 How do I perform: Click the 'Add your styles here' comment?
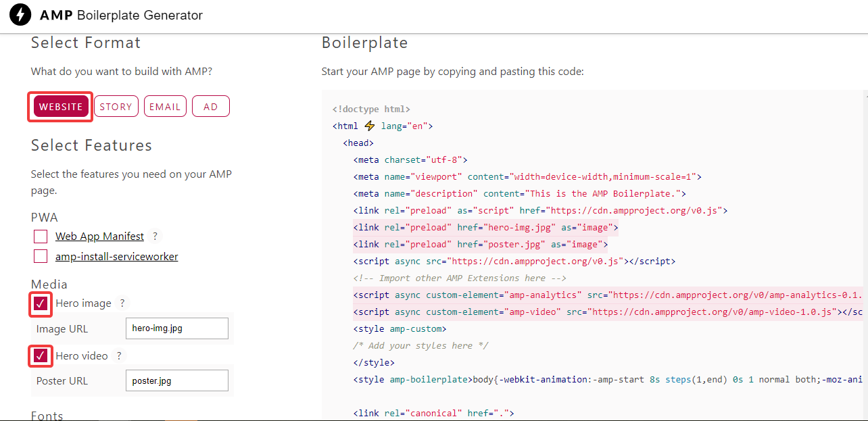point(420,346)
